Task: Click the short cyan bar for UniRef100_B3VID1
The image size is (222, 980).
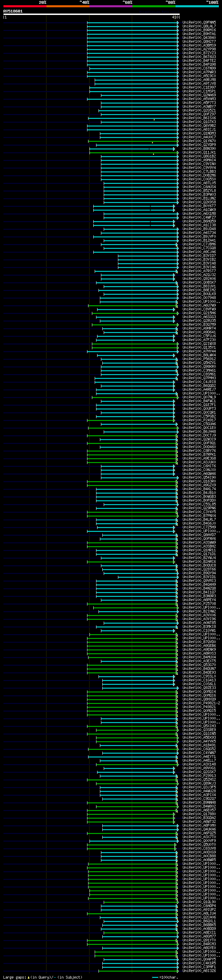Action: pyautogui.click(x=148, y=577)
